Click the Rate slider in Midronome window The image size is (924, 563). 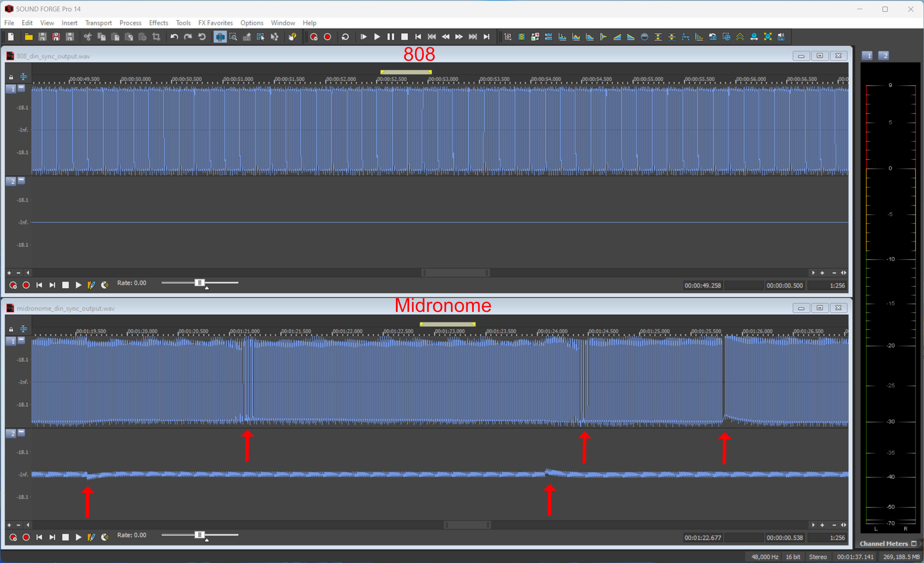tap(199, 535)
